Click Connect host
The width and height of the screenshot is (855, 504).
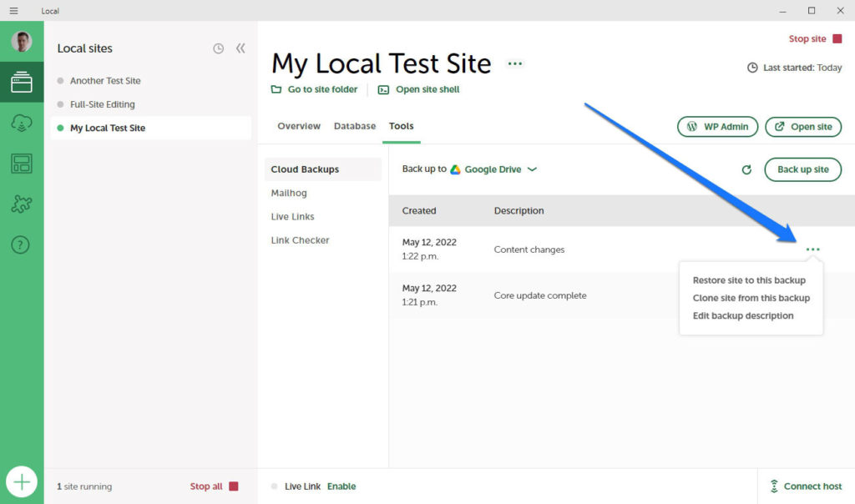806,486
